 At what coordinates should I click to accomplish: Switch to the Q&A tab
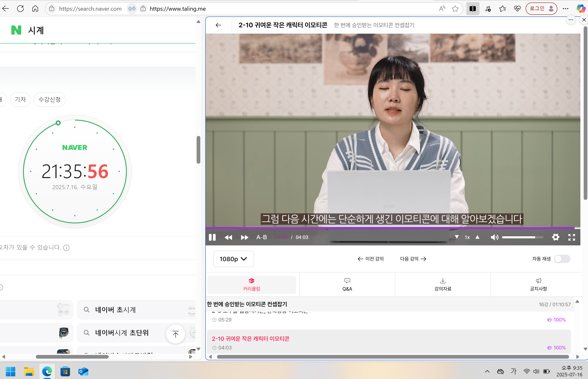tap(347, 284)
